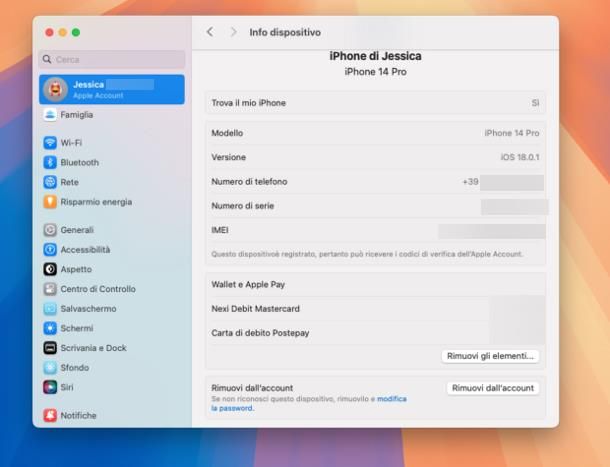Screen dimensions: 610x467
Task: Open Famiglia icon in sidebar
Action: (x=50, y=115)
